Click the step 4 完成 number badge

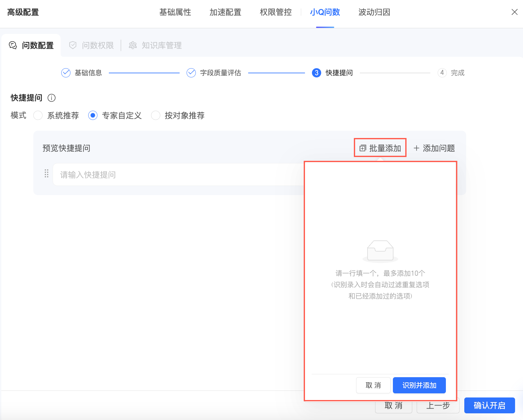[442, 73]
